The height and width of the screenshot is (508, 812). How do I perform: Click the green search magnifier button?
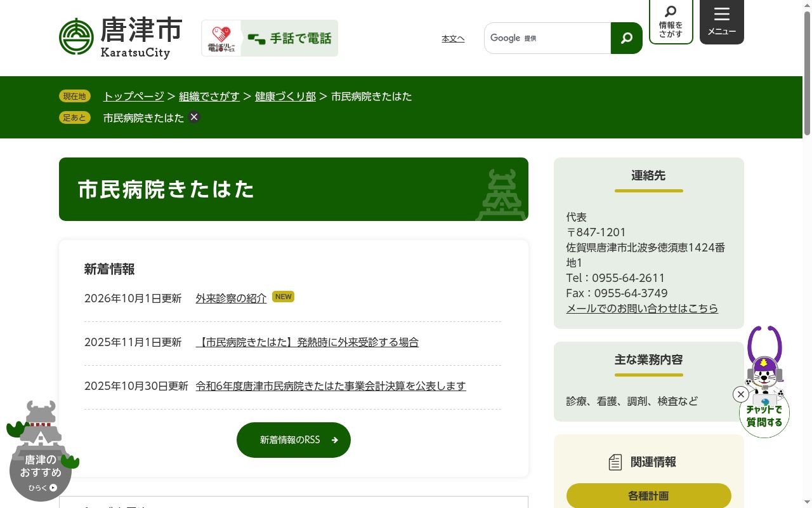click(x=627, y=38)
